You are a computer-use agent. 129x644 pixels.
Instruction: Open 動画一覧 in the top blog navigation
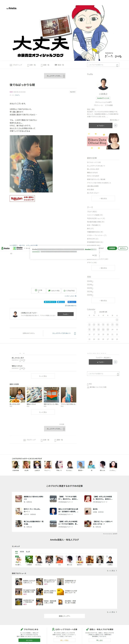coord(59,65)
